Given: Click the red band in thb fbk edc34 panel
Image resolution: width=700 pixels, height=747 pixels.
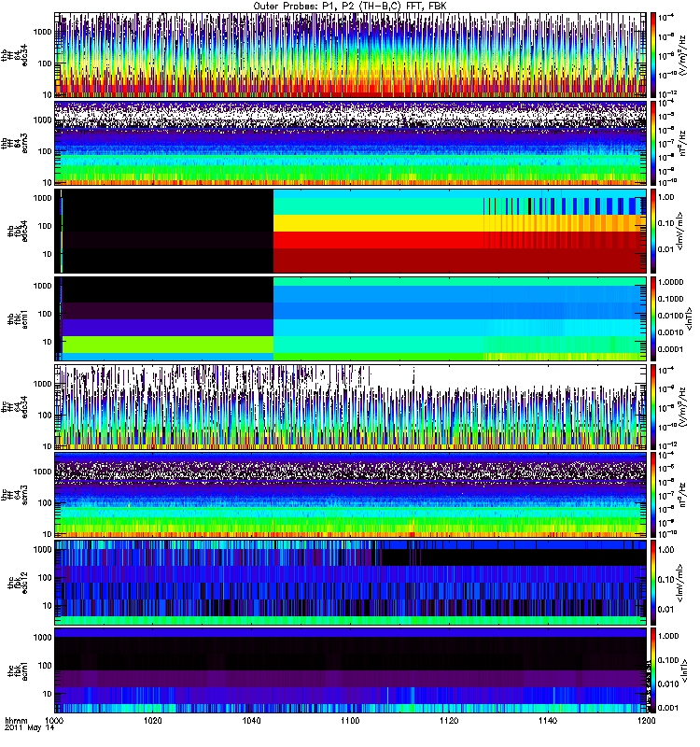Looking at the screenshot, I should (x=373, y=240).
